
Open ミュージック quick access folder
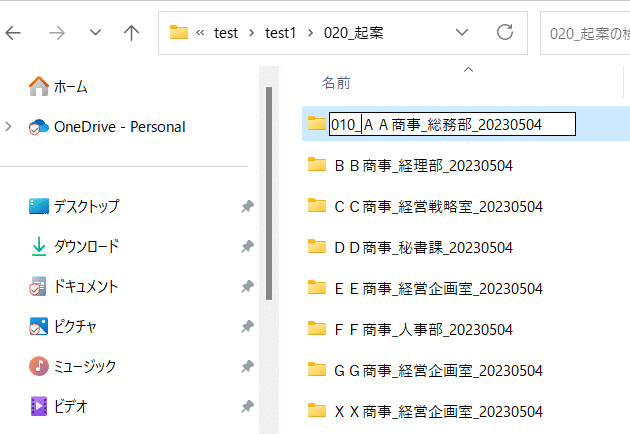[85, 366]
